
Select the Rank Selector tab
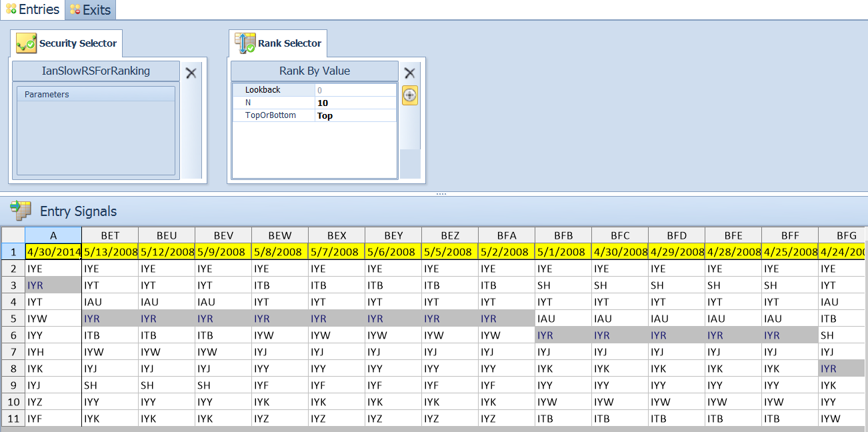tap(278, 43)
